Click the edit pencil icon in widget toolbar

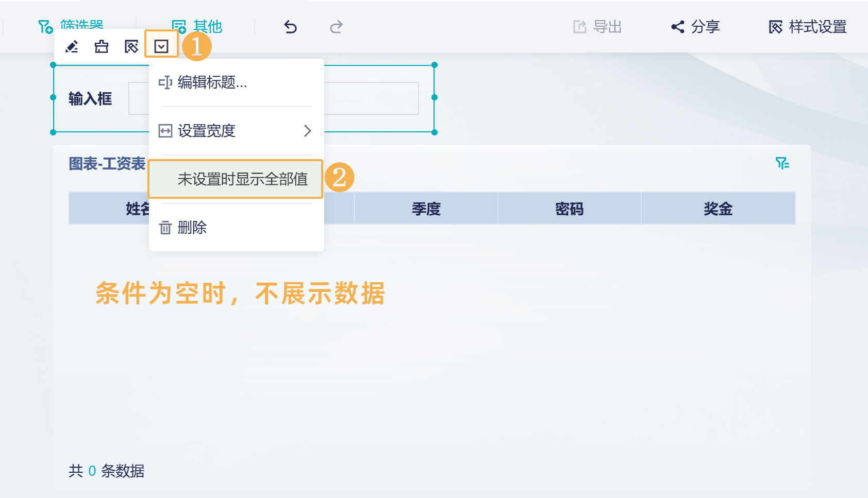point(72,47)
